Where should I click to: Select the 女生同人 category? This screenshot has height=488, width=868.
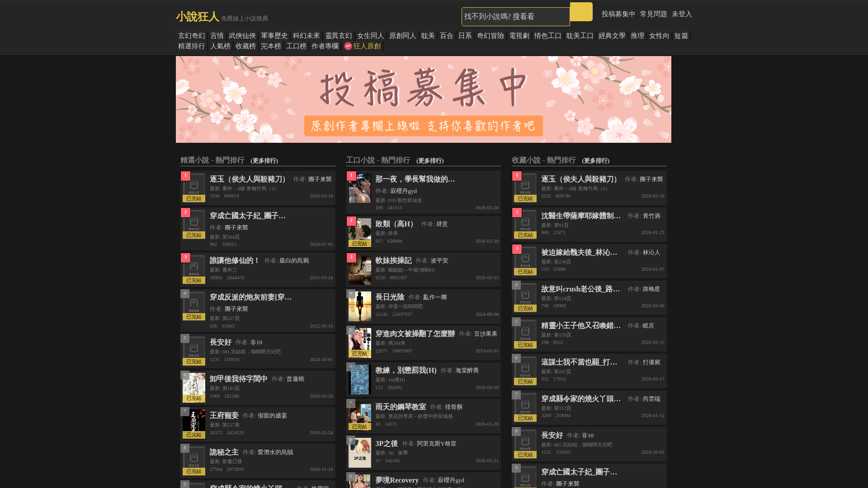pyautogui.click(x=371, y=36)
